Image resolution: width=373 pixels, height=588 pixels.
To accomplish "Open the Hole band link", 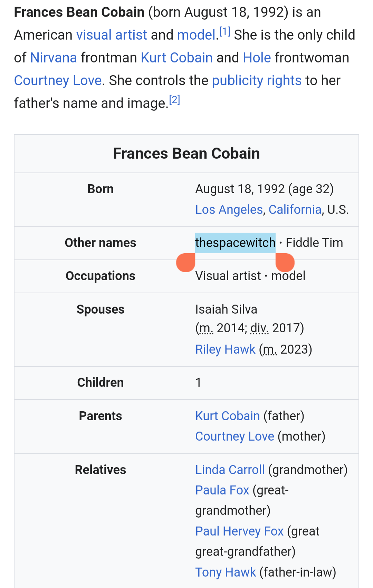I will 257,58.
